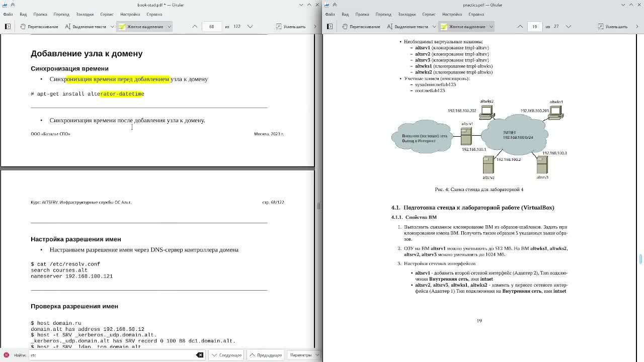Minimize the practics.pdf window
The width and height of the screenshot is (644, 362).
(x=623, y=5)
